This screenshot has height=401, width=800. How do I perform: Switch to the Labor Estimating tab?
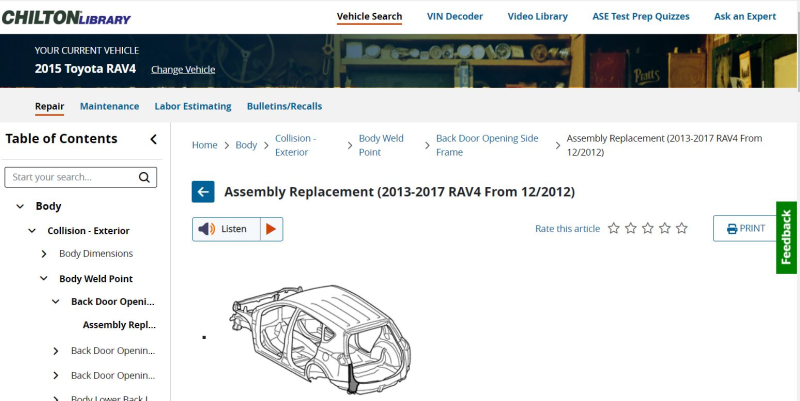coord(193,106)
